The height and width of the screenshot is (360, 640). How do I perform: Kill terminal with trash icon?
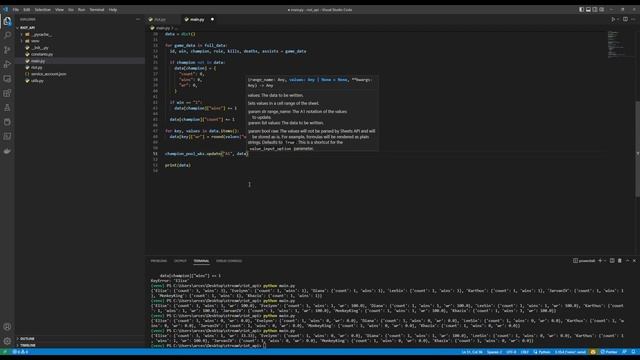click(620, 260)
